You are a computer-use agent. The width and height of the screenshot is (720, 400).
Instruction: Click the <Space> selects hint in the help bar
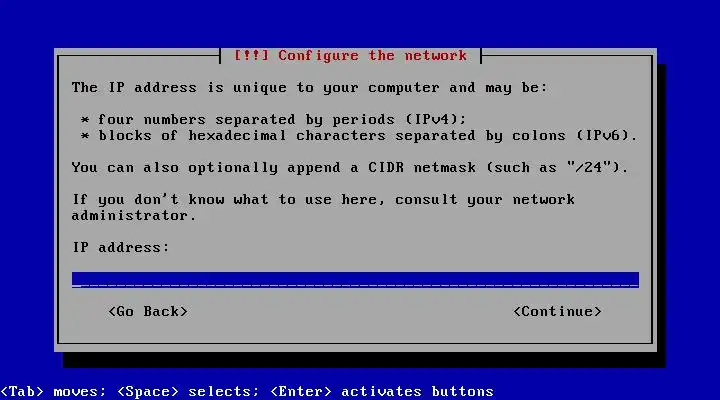coord(188,391)
